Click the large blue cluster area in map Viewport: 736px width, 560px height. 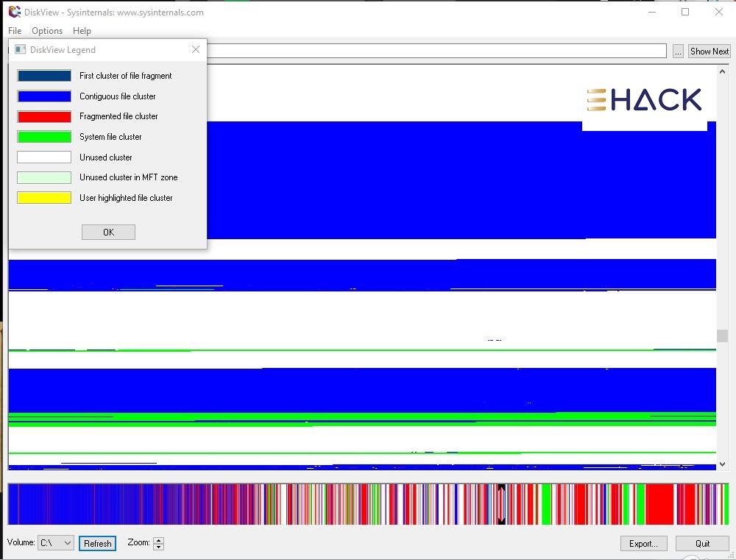coord(460,180)
